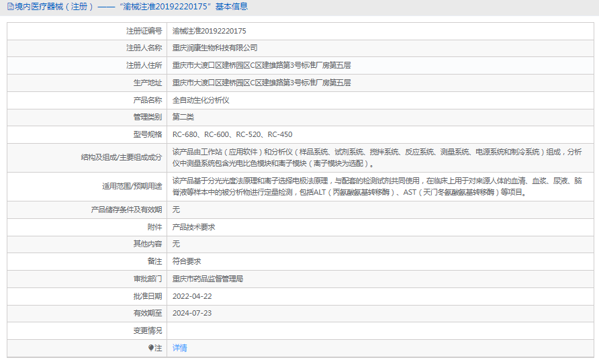Select model text RC-680、RC-600、RC-520、RC-450
This screenshot has height=364, width=599.
point(232,134)
